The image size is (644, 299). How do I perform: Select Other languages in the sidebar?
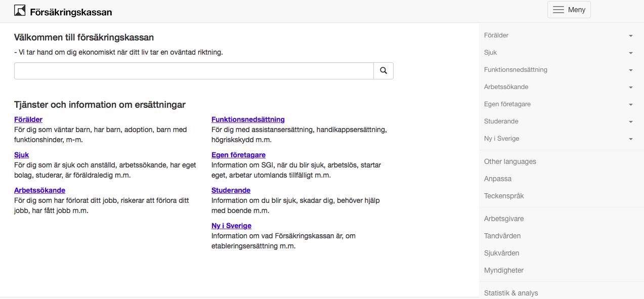[x=510, y=161]
